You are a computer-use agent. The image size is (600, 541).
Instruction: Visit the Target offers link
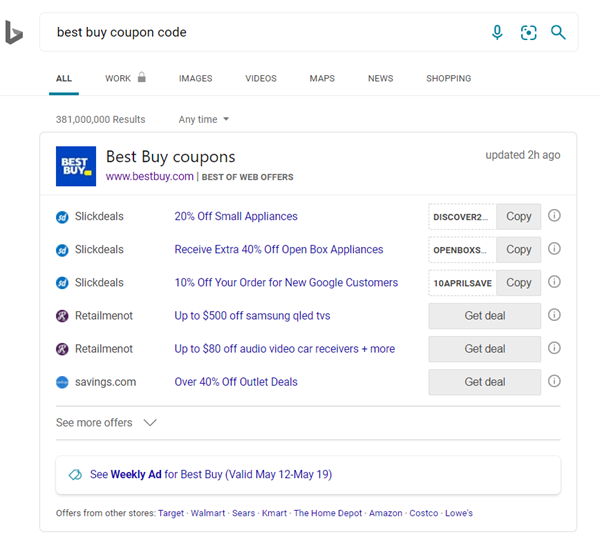tap(171, 513)
